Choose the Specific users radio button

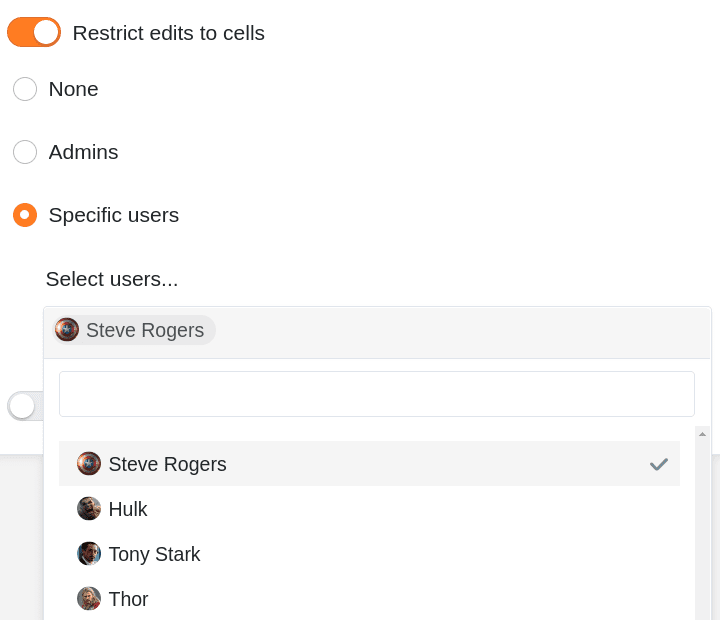25,215
